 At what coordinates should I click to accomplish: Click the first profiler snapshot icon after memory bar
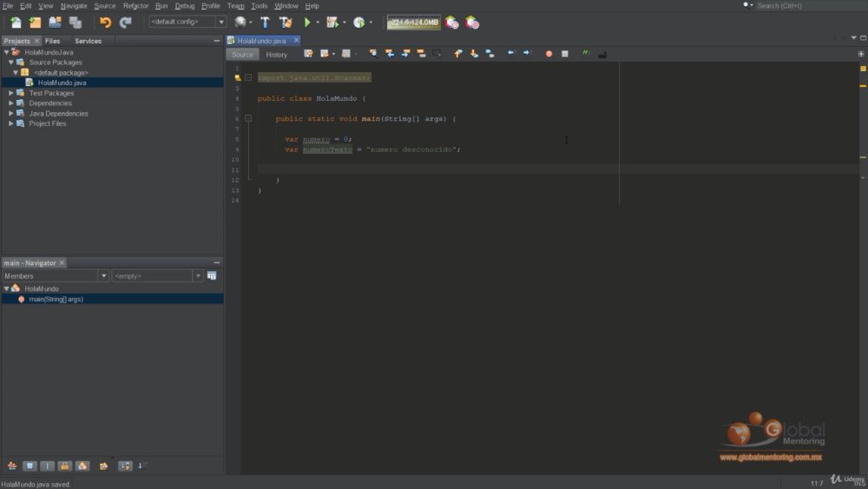click(x=452, y=23)
